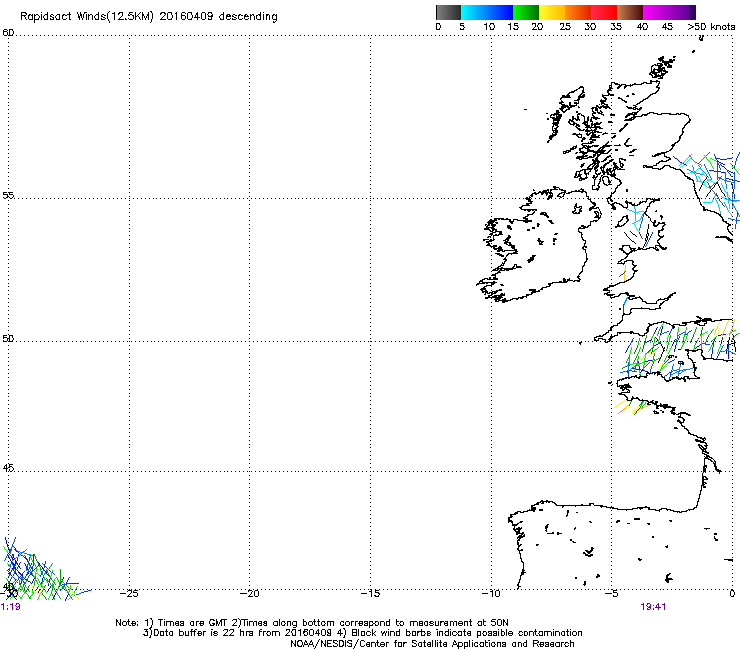Click the green 15-20 knots legend swatch
Image resolution: width=740 pixels, height=650 pixels.
click(x=526, y=13)
